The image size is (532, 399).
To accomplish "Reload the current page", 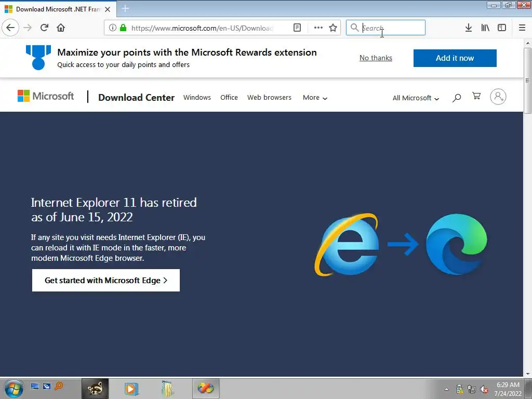I will point(44,28).
